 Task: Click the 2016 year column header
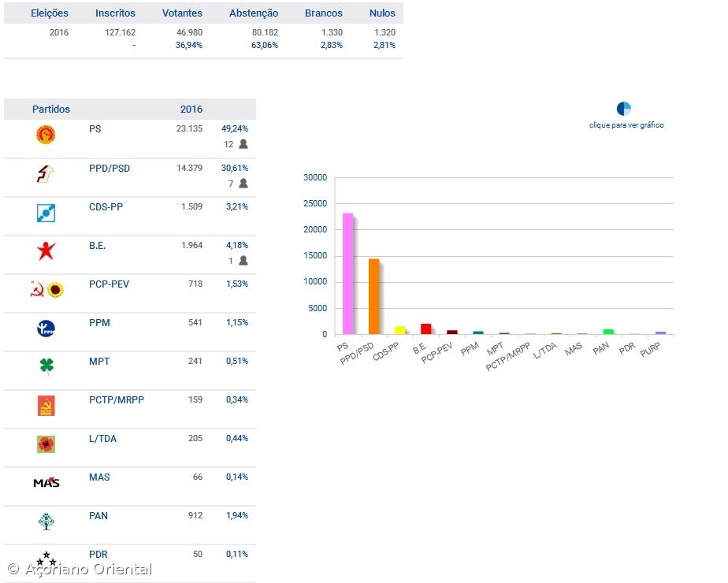191,110
